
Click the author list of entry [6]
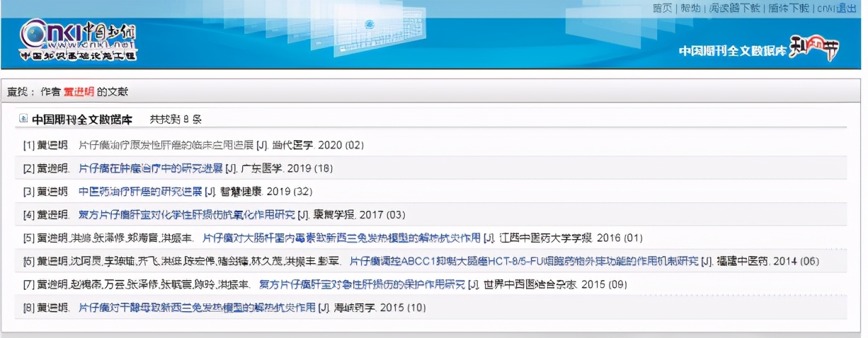[x=188, y=262]
